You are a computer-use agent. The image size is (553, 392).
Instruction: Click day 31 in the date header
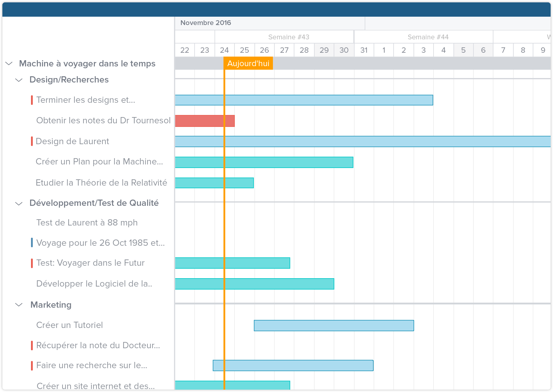[364, 50]
